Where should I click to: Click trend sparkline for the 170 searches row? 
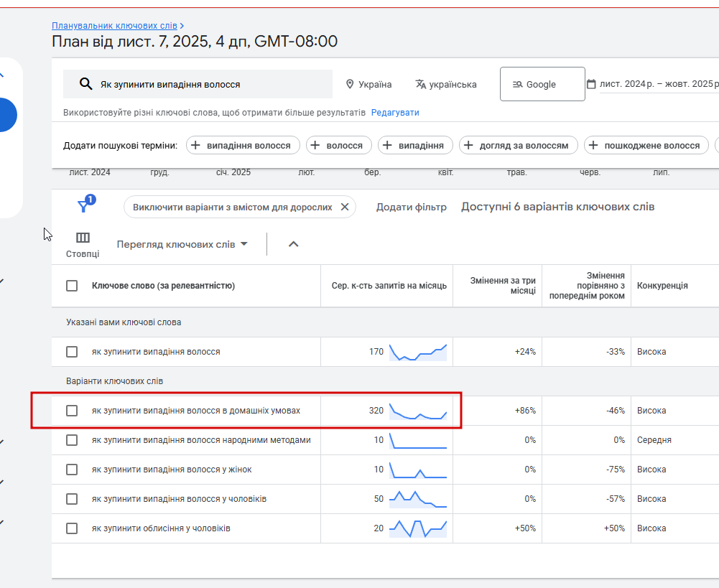click(418, 352)
